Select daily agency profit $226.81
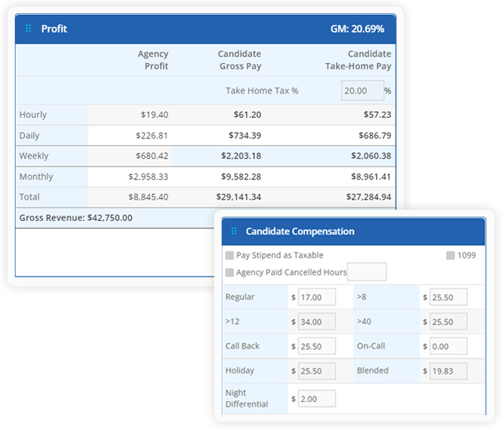Viewport: 504px width, 430px height. coord(152,136)
